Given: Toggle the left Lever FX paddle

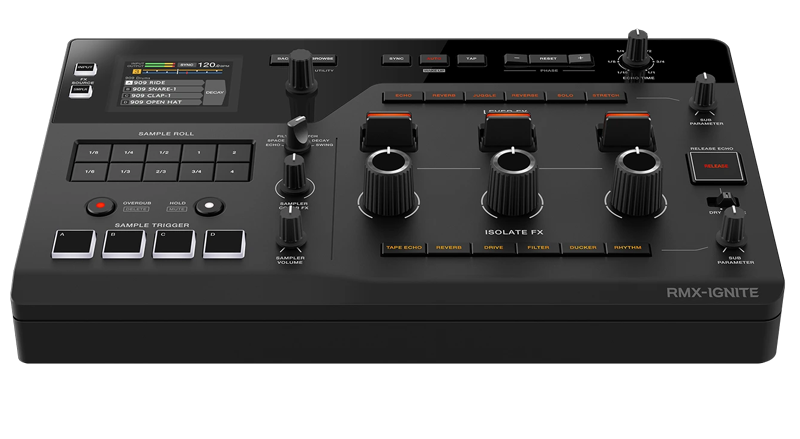Looking at the screenshot, I should coord(389,131).
